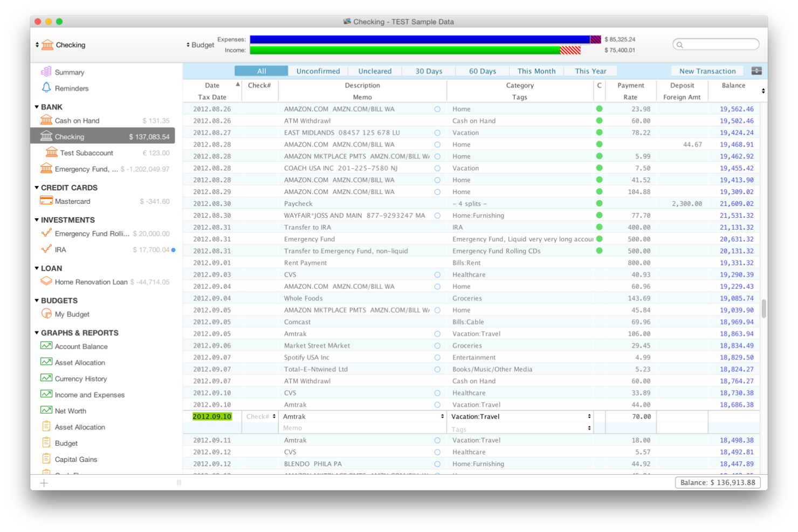The height and width of the screenshot is (532, 798).
Task: Click inside the search field
Action: coord(716,44)
